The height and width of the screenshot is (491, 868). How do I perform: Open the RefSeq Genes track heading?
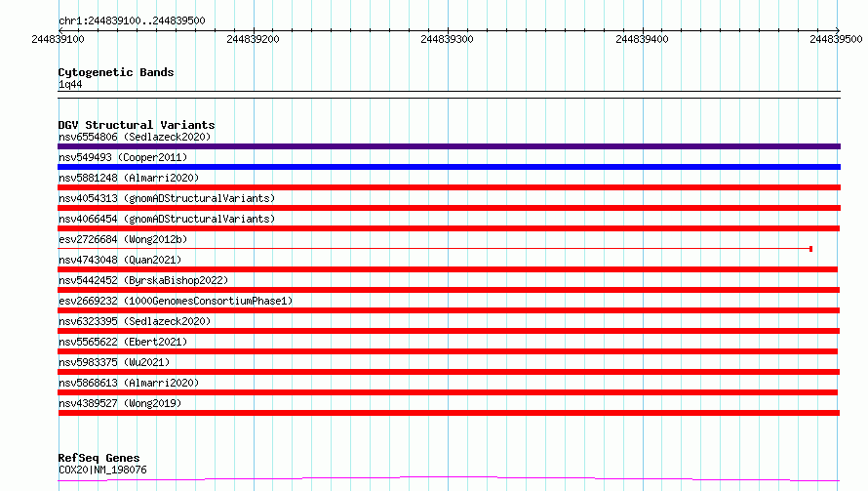pos(99,458)
